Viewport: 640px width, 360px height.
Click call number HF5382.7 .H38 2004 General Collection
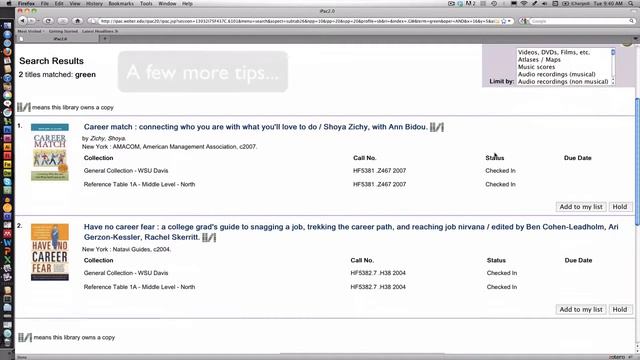click(378, 273)
